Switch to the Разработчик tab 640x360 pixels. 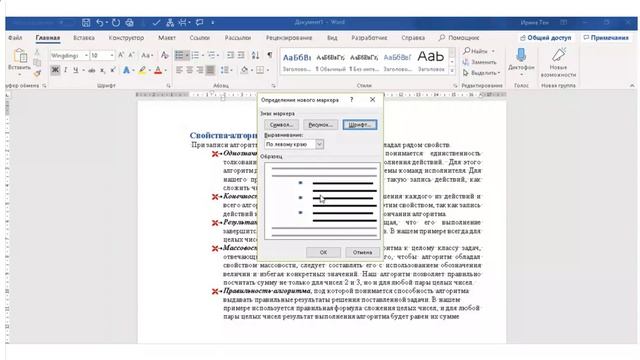[369, 38]
